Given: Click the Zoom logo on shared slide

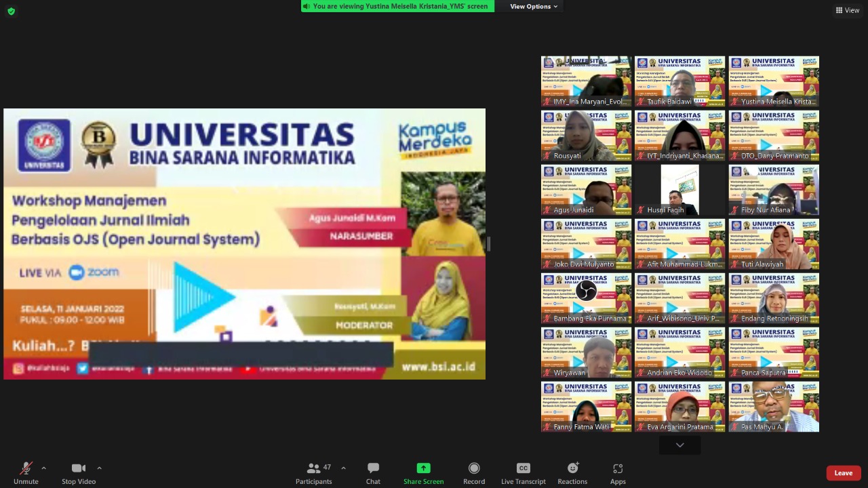Looking at the screenshot, I should [x=94, y=272].
